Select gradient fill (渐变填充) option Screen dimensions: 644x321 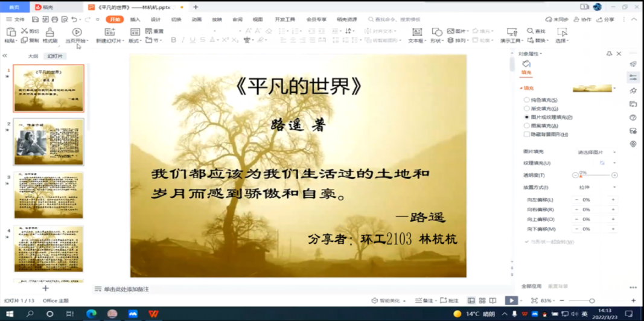[526, 109]
